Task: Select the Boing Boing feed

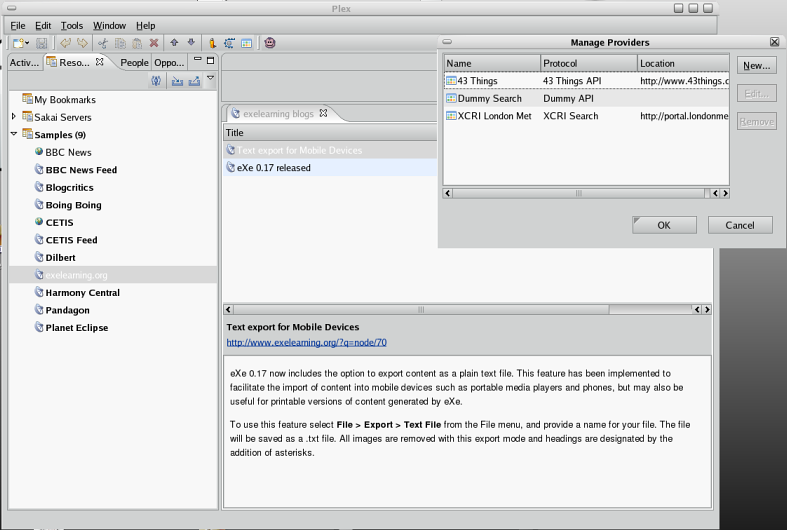Action: pos(73,205)
